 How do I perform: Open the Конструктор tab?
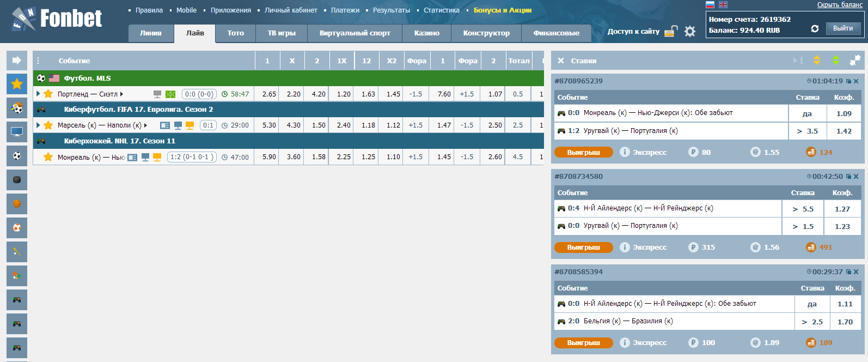point(486,33)
